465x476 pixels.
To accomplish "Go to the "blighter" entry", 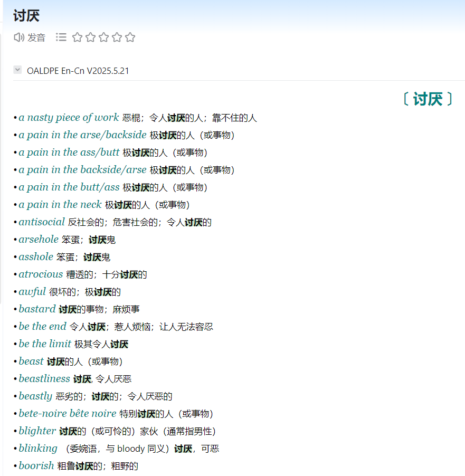I will click(x=37, y=431).
